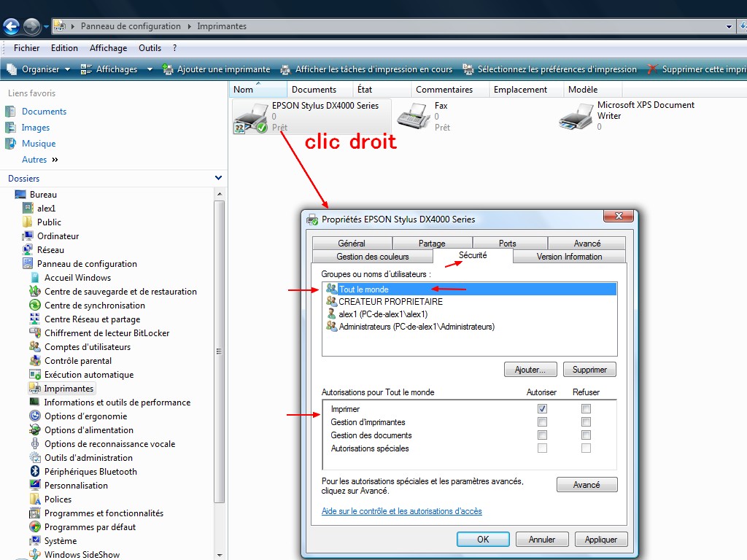747x560 pixels.
Task: Check Autoriser for Autorisations spéciales
Action: [x=542, y=448]
